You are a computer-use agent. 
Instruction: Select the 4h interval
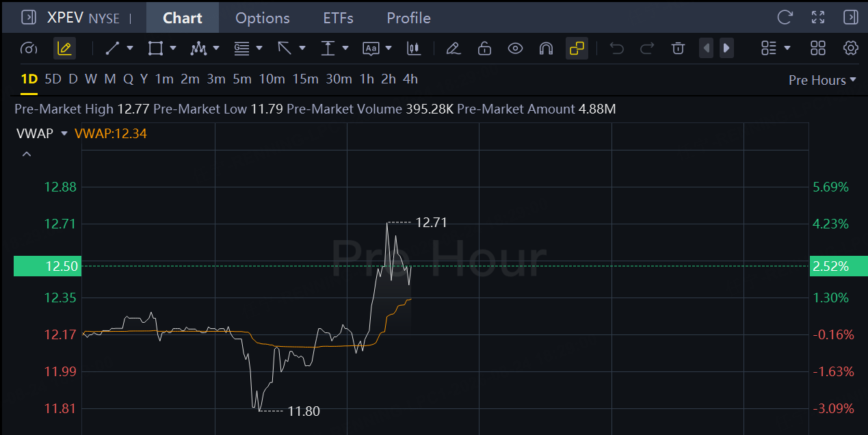point(410,79)
